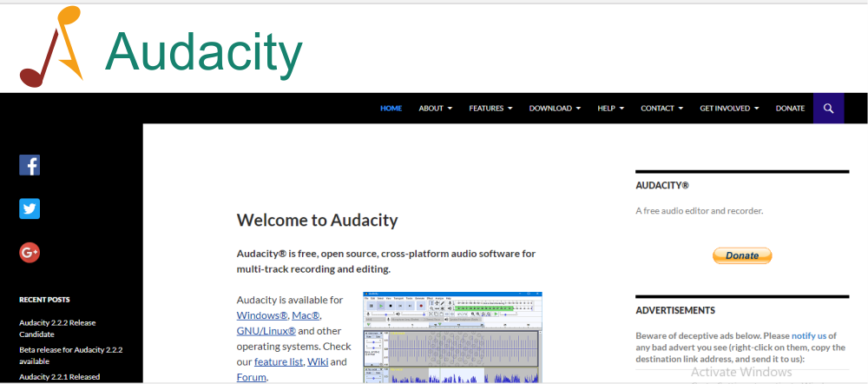Click the Audacity musical note logo
The width and height of the screenshot is (868, 384).
(x=51, y=47)
